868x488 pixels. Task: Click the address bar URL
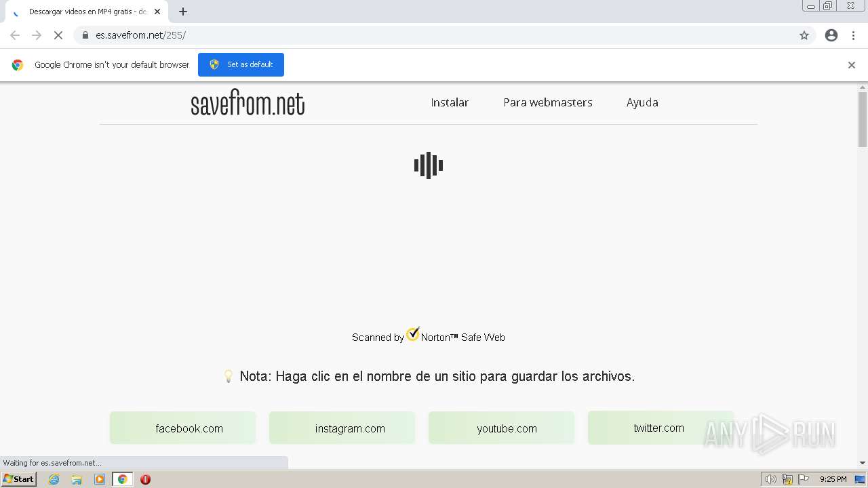[140, 35]
